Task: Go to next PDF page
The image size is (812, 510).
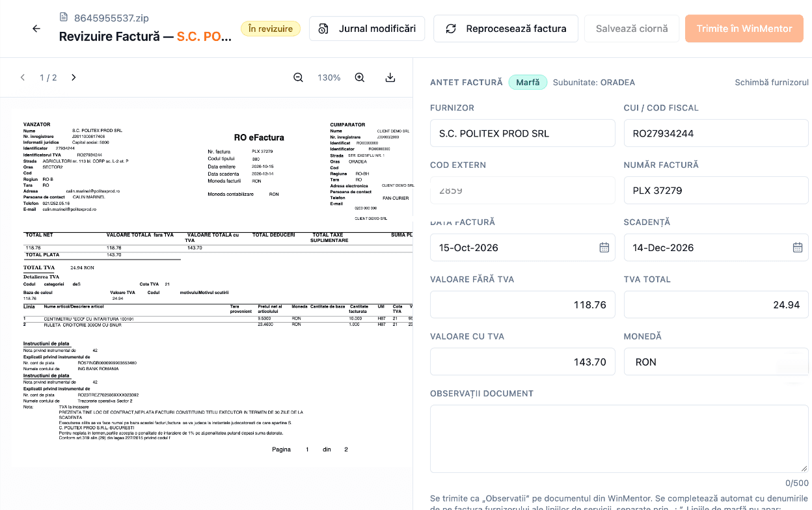Action: coord(74,77)
